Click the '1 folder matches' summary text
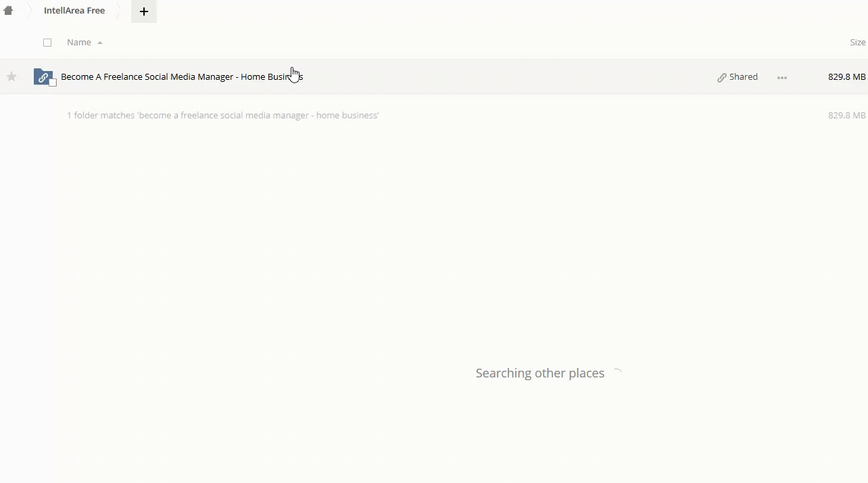The height and width of the screenshot is (483, 868). pyautogui.click(x=222, y=116)
